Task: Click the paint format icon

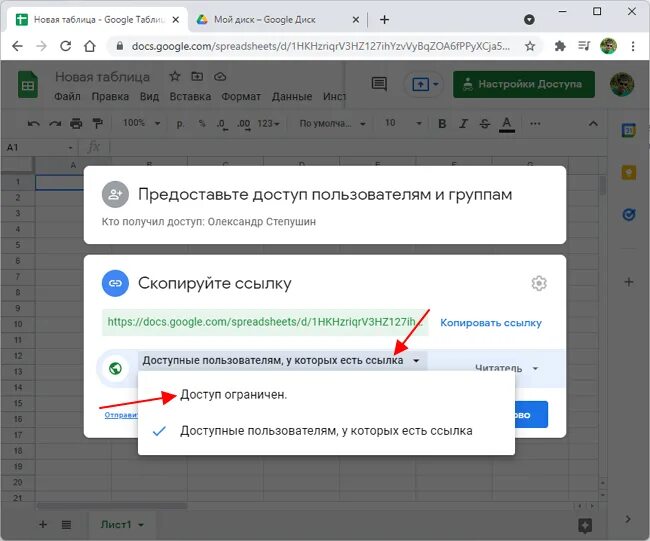Action: pos(97,124)
